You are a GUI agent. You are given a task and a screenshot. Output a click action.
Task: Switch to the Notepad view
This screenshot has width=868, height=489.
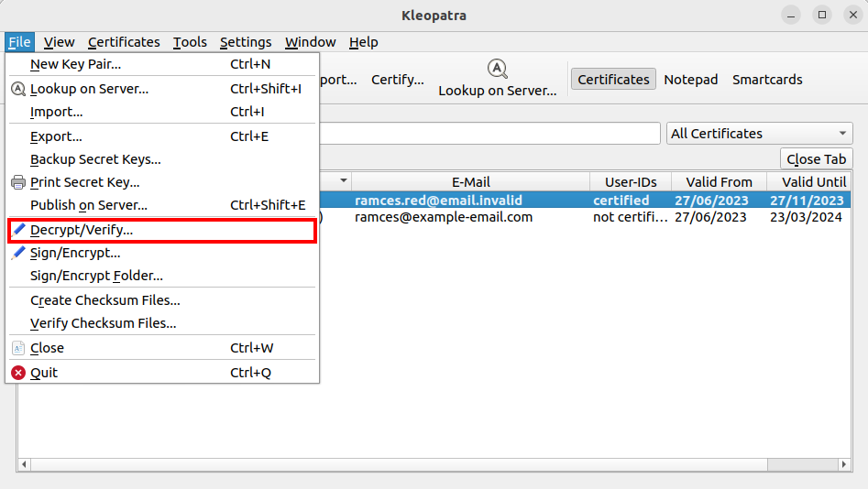[x=691, y=80]
